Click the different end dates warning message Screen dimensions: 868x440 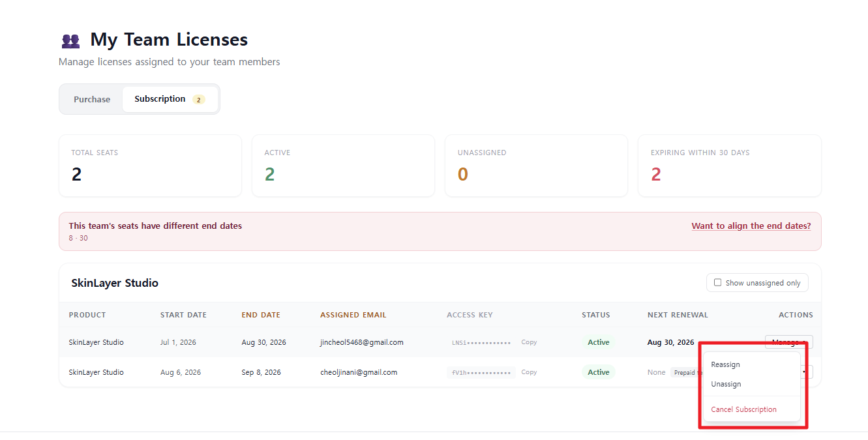point(155,226)
